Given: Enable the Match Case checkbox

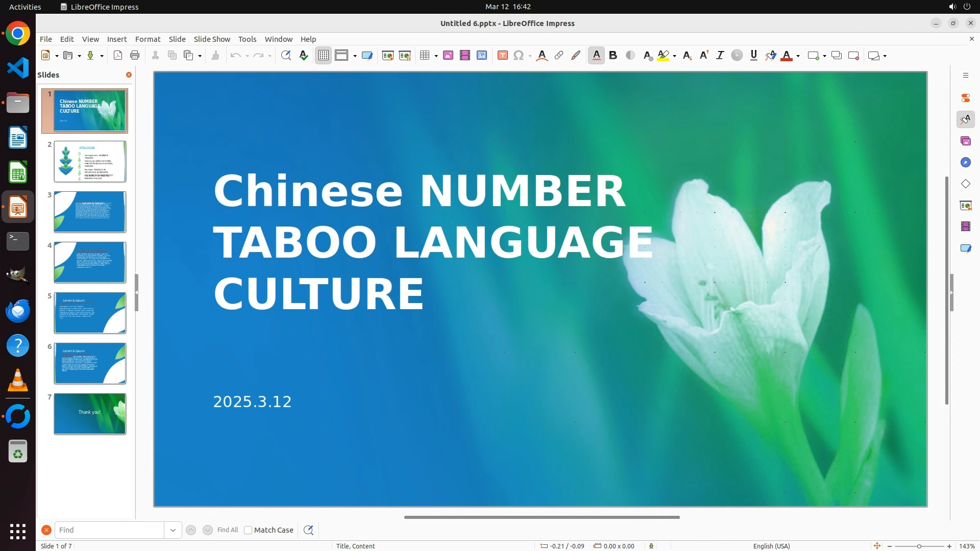Looking at the screenshot, I should (x=248, y=530).
